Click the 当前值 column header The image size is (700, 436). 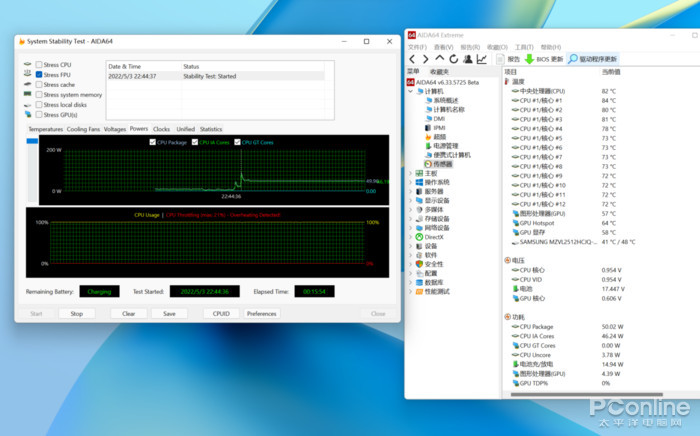tap(611, 71)
